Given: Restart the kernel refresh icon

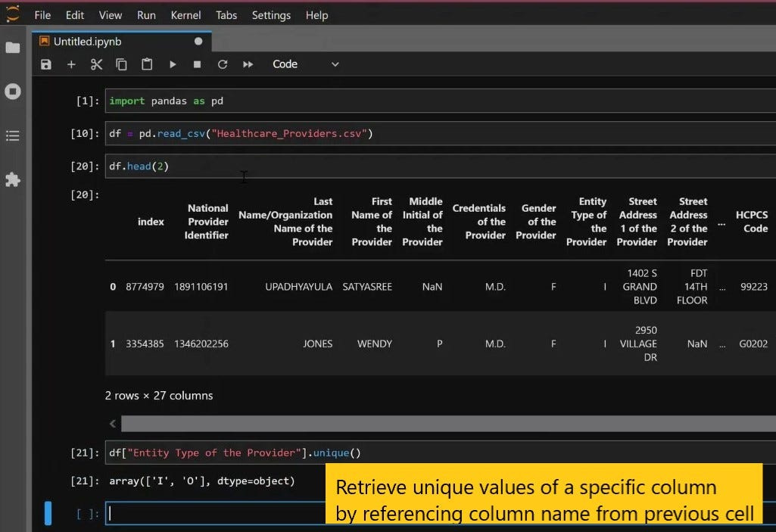Looking at the screenshot, I should pyautogui.click(x=223, y=64).
